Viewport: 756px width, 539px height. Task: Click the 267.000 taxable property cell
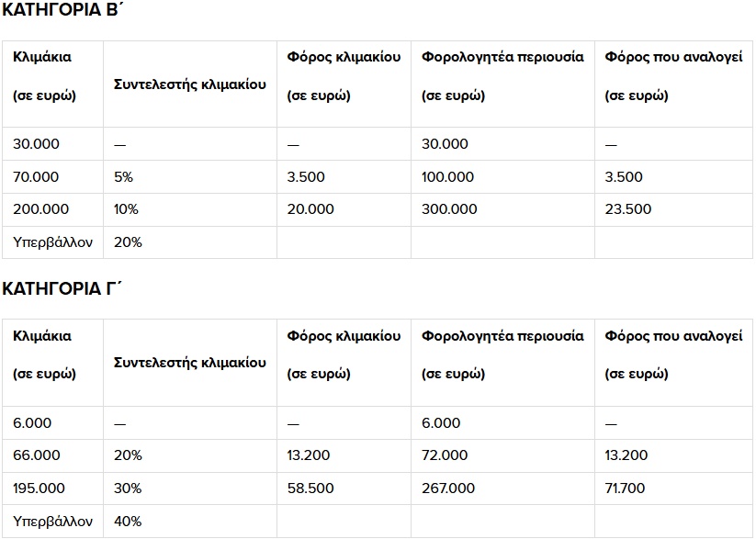point(448,488)
